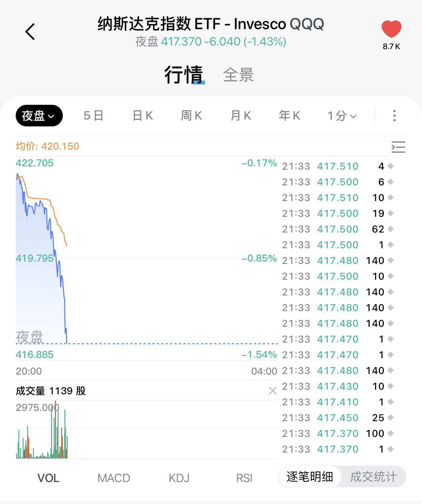422x504 pixels.
Task: Tap the diamond icon beside 417.370 100-share trade
Action: 390,434
